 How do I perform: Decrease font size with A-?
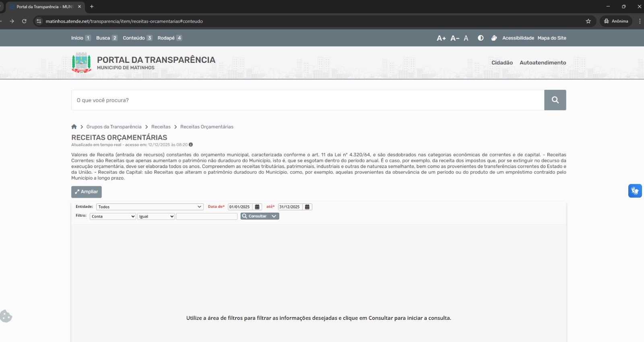pyautogui.click(x=455, y=38)
